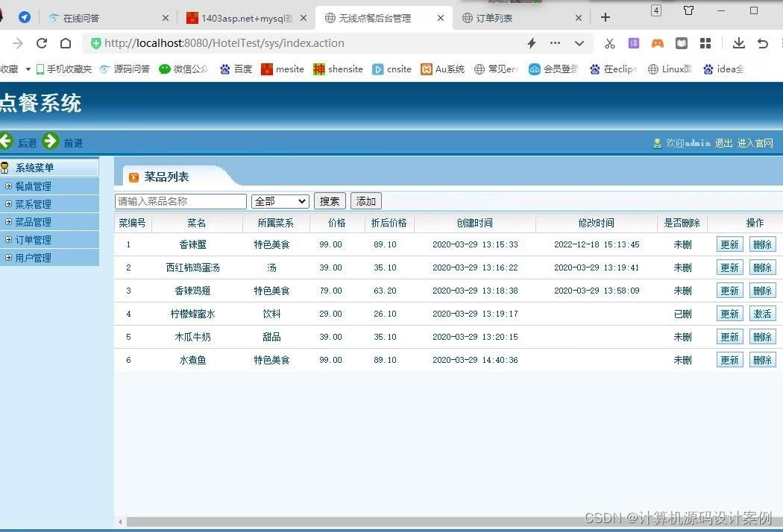Expand the favorites dropdown arrow beside 收藏
The height and width of the screenshot is (532, 783).
click(28, 69)
